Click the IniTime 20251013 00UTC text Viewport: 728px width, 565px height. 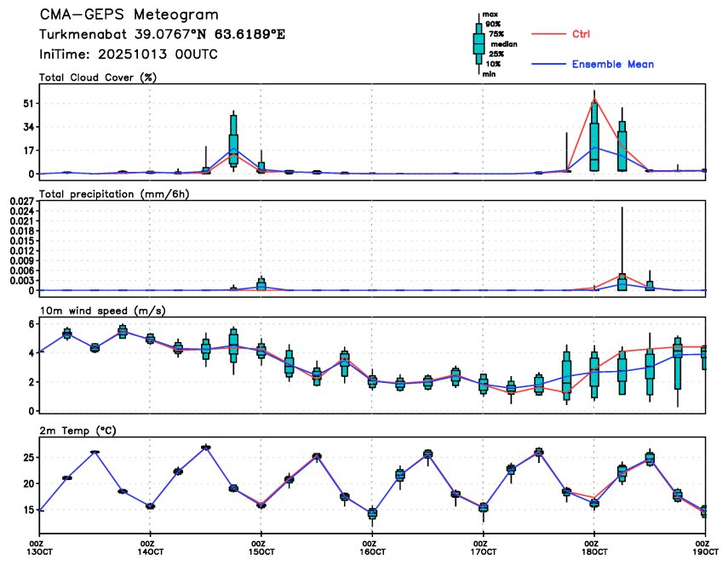129,54
